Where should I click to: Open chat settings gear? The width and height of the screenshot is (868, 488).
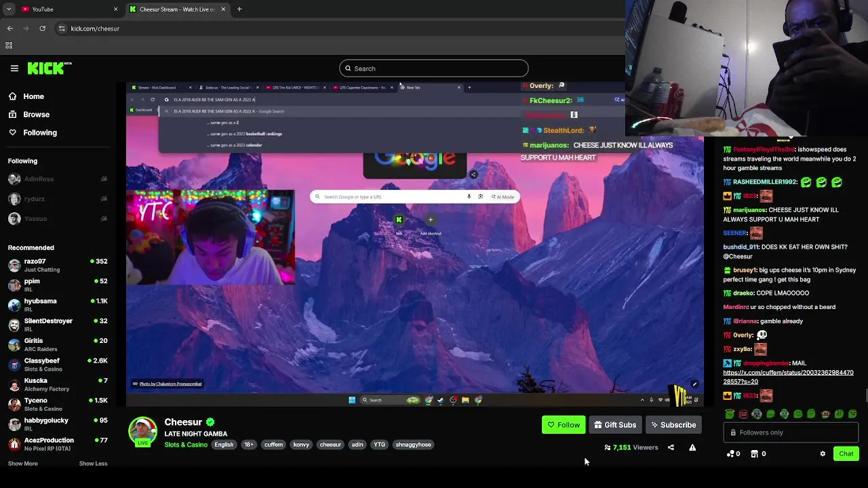[823, 454]
